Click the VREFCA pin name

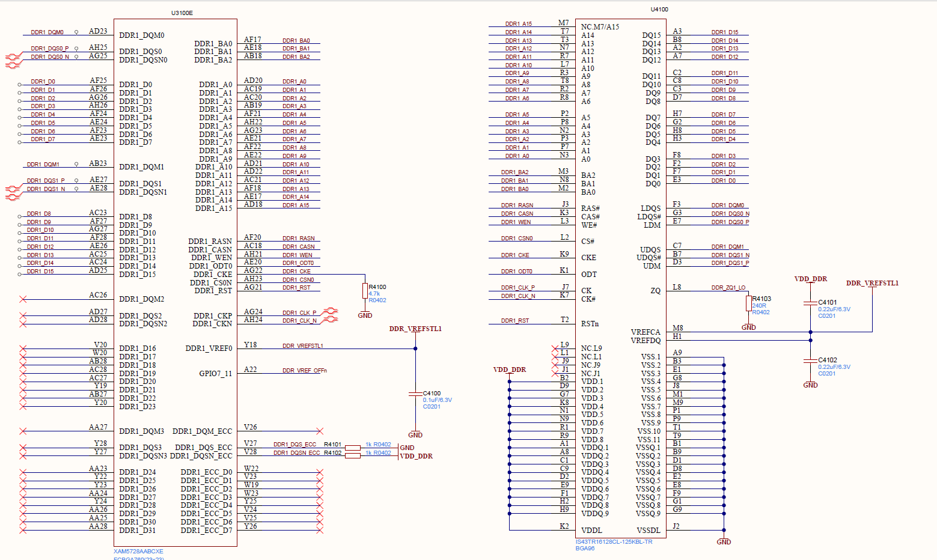pos(646,332)
